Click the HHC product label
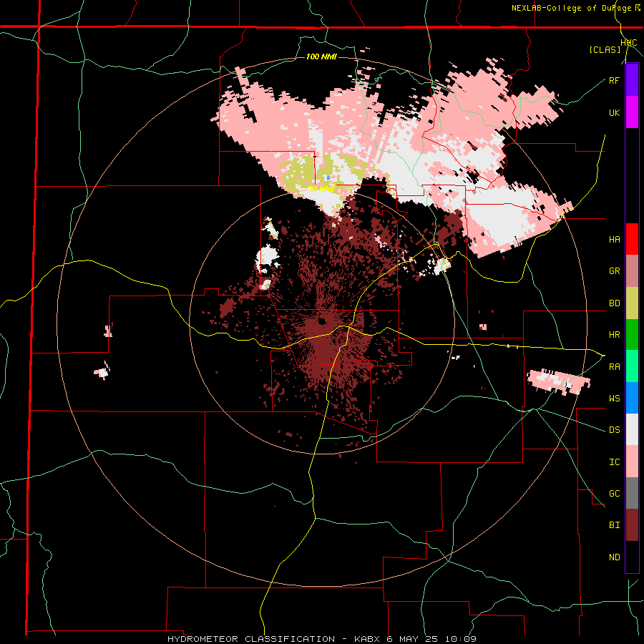This screenshot has width=644, height=644. (x=628, y=43)
